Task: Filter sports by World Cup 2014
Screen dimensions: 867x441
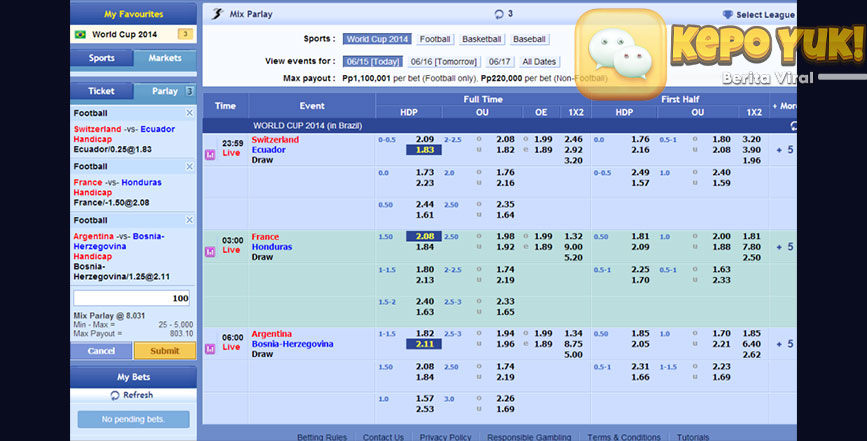Action: [x=377, y=39]
